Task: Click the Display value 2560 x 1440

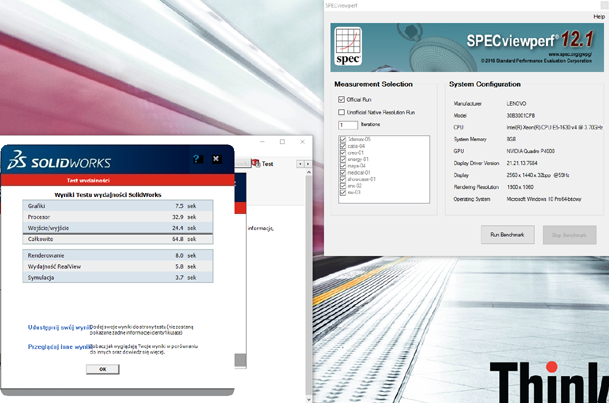Action: [538, 175]
